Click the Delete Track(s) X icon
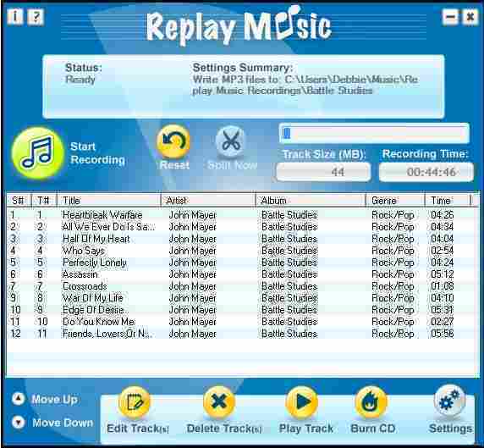484x448 pixels. tap(219, 402)
